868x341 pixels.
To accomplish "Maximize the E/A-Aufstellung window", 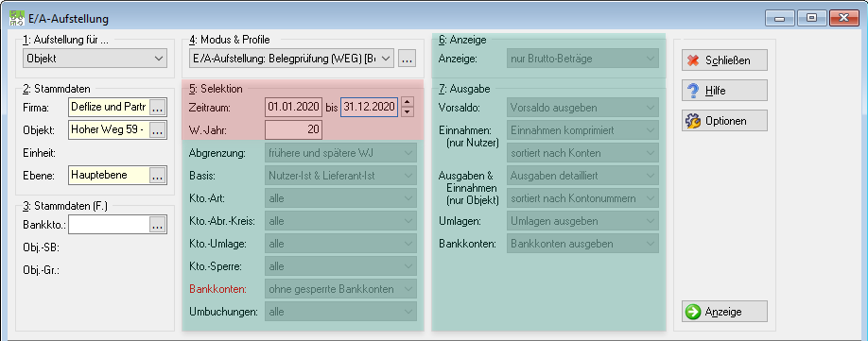I will pos(812,18).
